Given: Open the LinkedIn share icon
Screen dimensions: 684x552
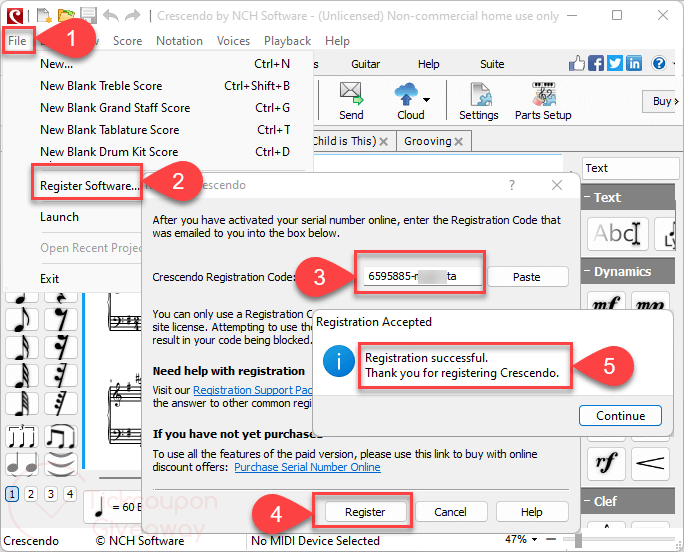Looking at the screenshot, I should click(634, 64).
